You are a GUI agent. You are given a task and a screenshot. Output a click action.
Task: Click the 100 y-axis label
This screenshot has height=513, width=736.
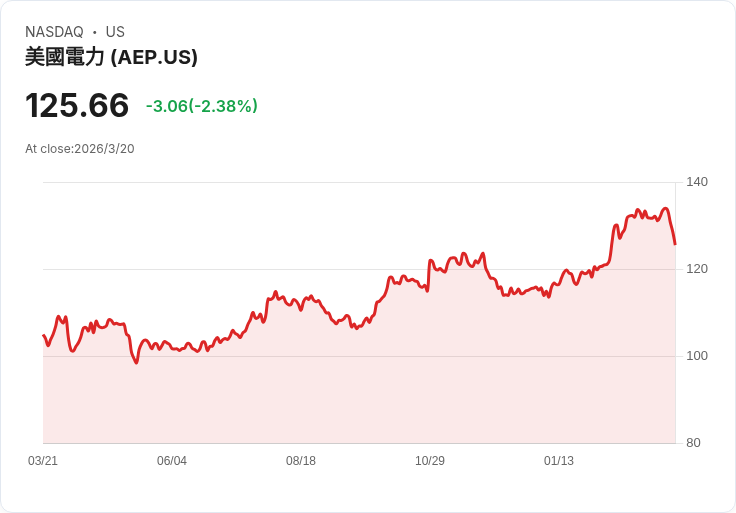coord(697,356)
